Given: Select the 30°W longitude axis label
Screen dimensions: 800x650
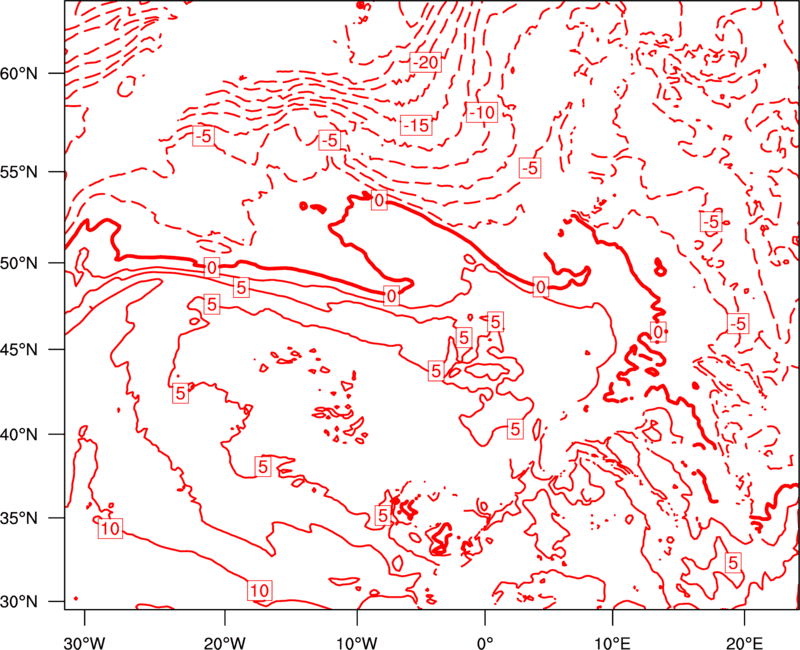Looking at the screenshot, I should click(x=85, y=643).
